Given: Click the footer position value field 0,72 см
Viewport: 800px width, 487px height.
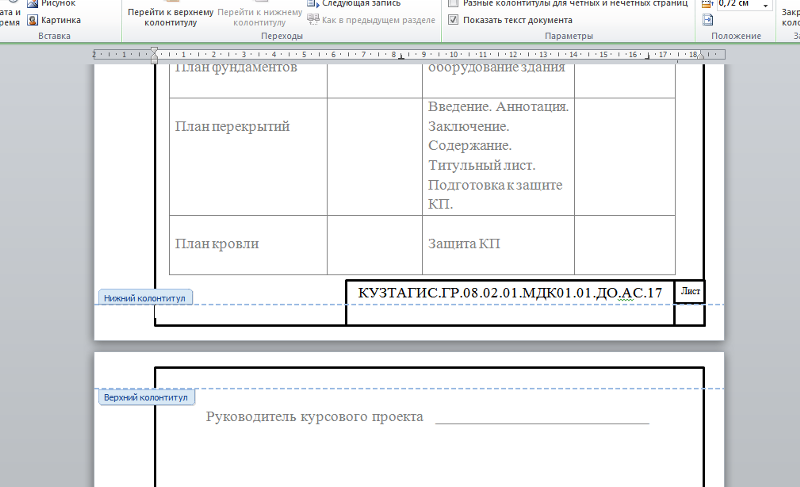Looking at the screenshot, I should click(738, 4).
